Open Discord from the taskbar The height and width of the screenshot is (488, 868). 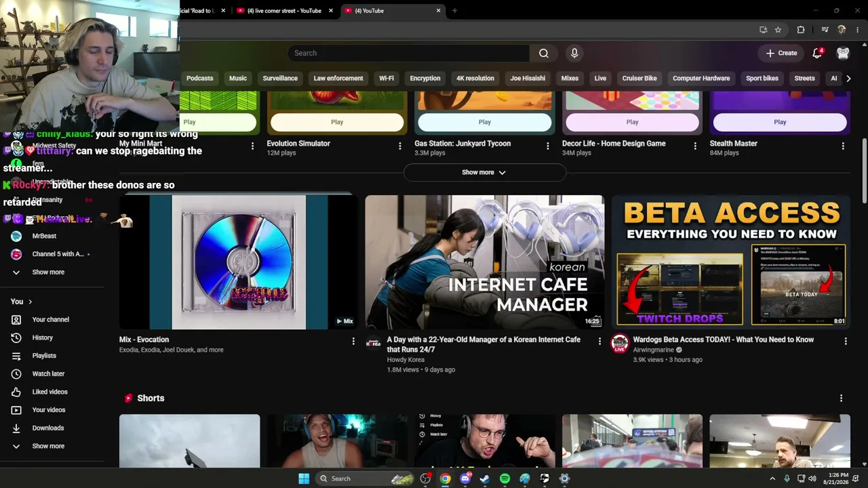click(465, 479)
